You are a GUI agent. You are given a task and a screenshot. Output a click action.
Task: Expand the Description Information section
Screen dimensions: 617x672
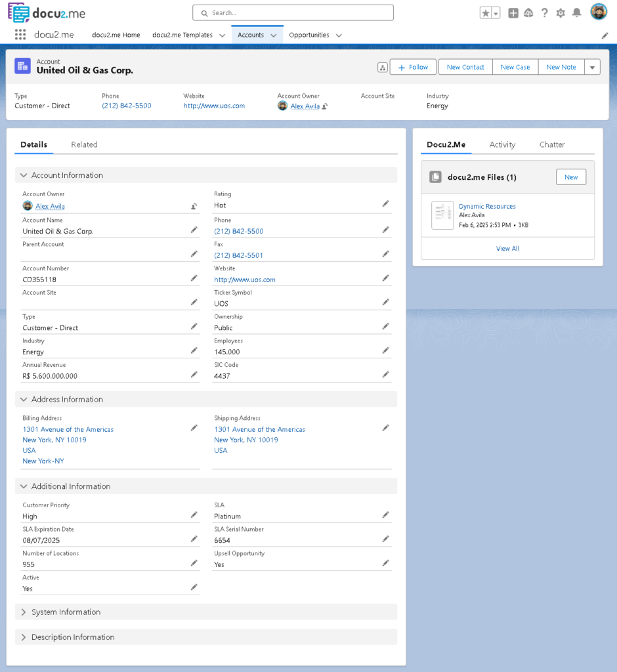point(24,637)
